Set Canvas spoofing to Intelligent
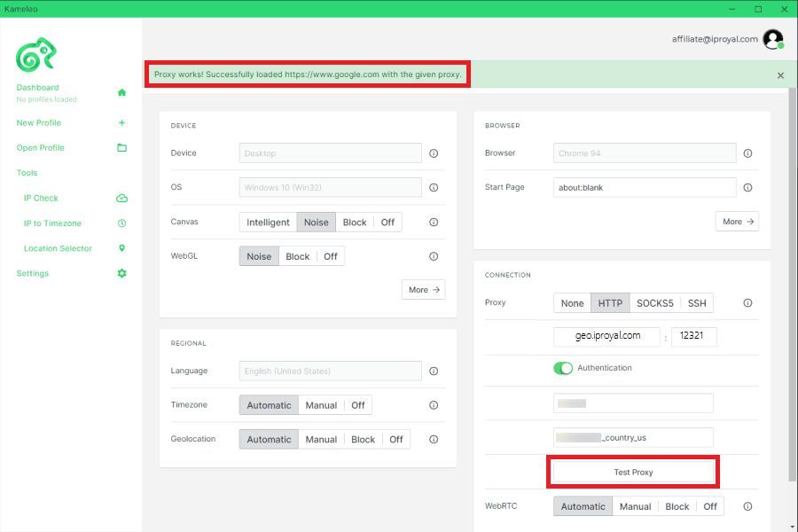The height and width of the screenshot is (532, 798). click(268, 222)
